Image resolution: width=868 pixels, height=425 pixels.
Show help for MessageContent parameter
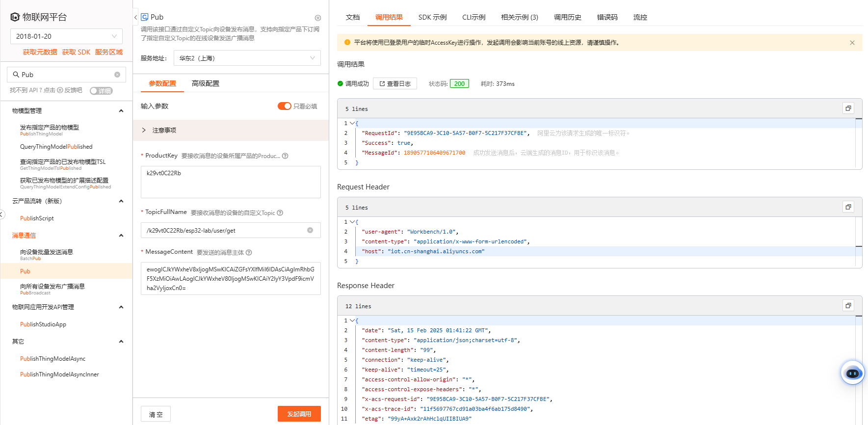click(249, 253)
